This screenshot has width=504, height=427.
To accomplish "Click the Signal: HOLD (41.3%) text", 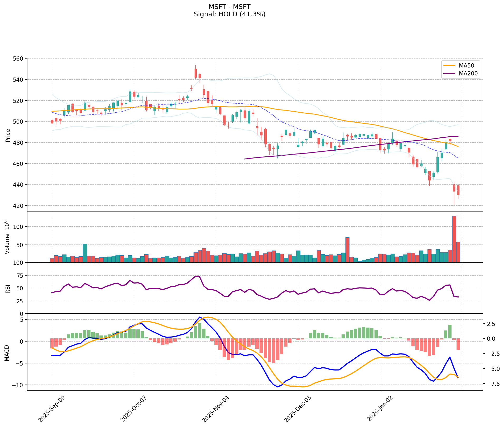I will point(229,14).
